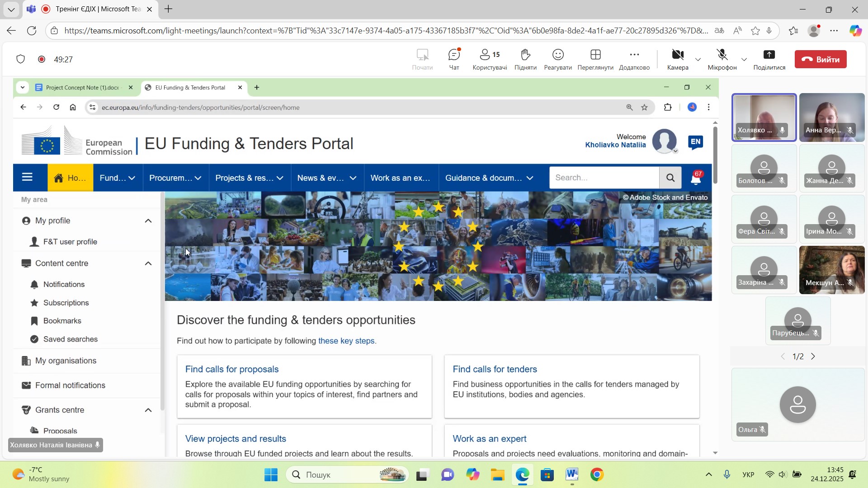Open the Teams chat panel
The width and height of the screenshot is (868, 488).
click(453, 59)
